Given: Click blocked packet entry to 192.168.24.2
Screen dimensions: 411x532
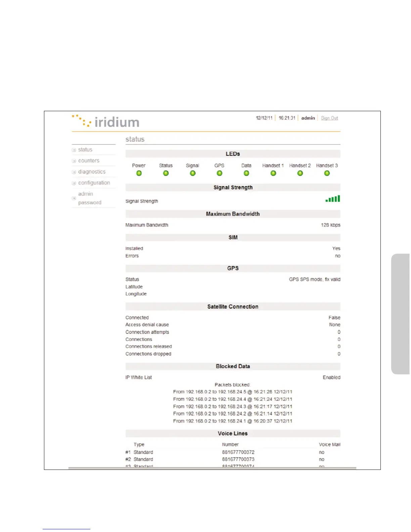Looking at the screenshot, I should click(233, 414).
